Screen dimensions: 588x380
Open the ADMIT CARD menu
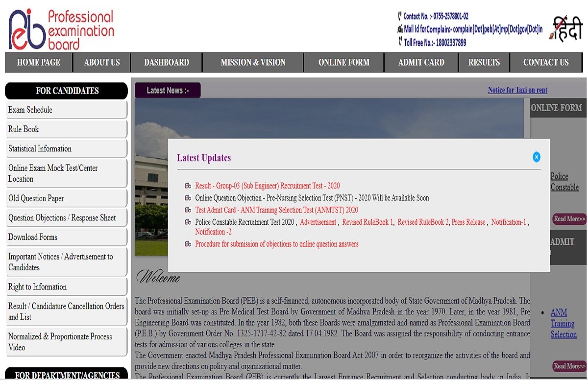[x=421, y=62]
